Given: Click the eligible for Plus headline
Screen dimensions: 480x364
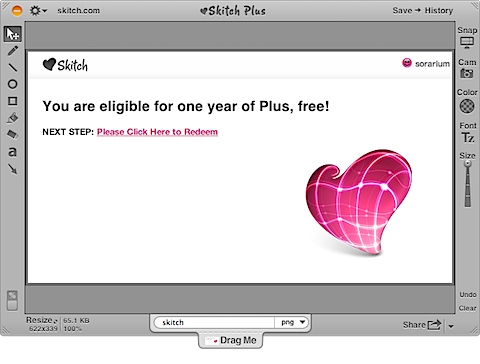Looking at the screenshot, I should (186, 107).
